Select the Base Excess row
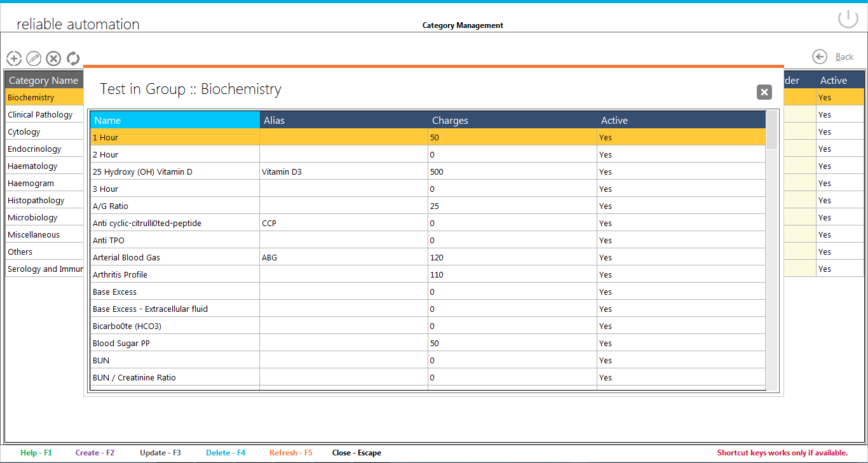The image size is (868, 463). [428, 292]
